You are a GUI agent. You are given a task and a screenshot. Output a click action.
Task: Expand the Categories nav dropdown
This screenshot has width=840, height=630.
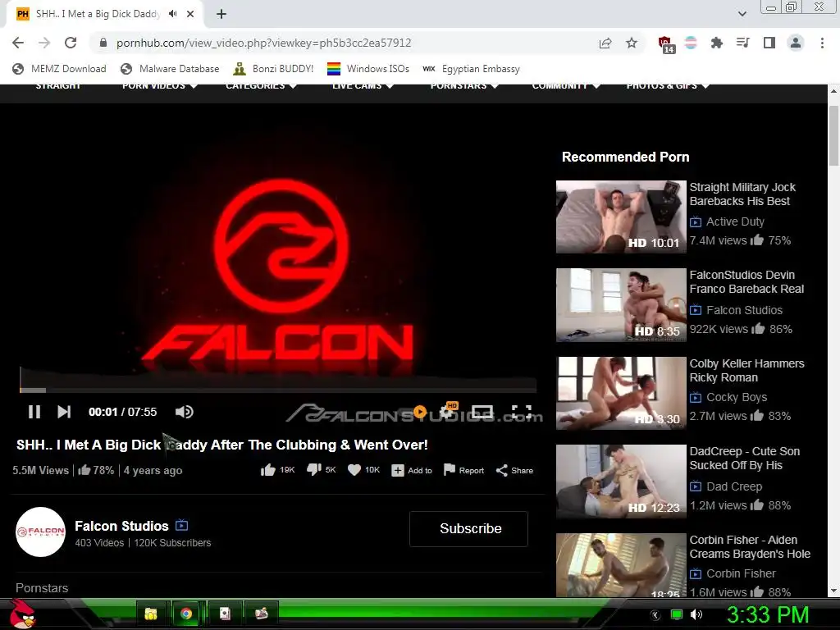click(x=261, y=85)
